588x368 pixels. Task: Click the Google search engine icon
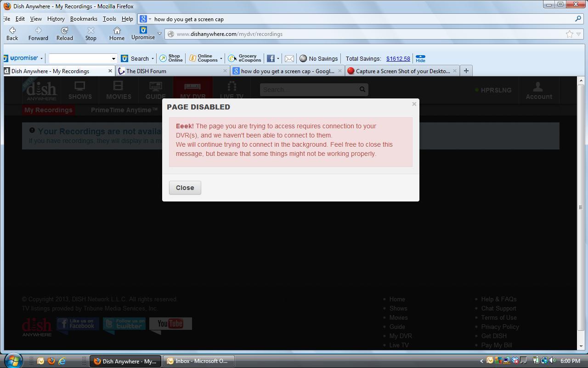point(143,19)
